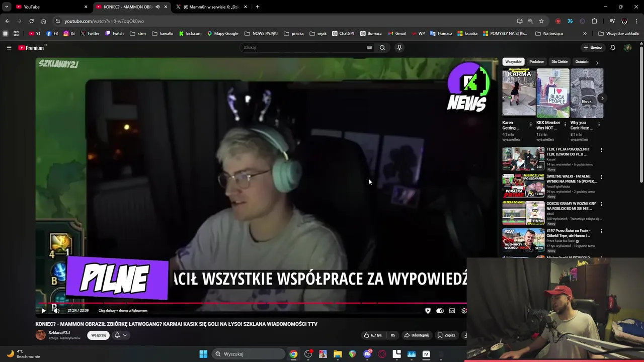Open '#197 Przez Świat na Fazie' video
The image size is (644, 362).
[x=523, y=240]
